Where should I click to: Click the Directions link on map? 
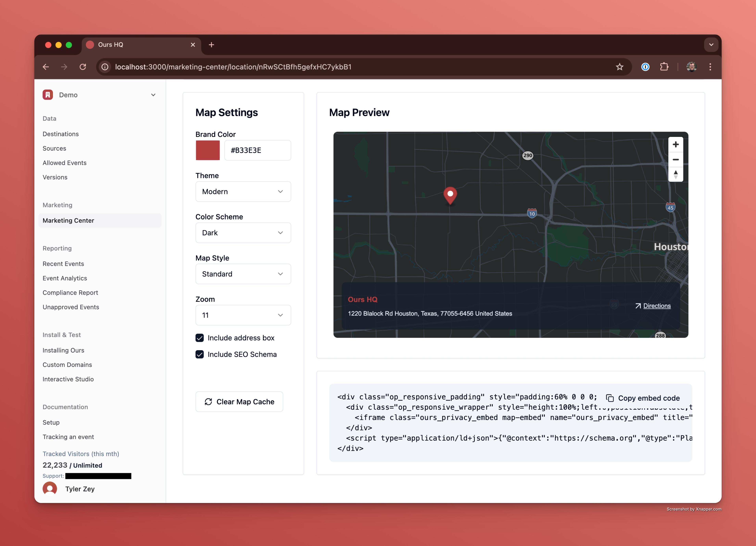click(656, 306)
